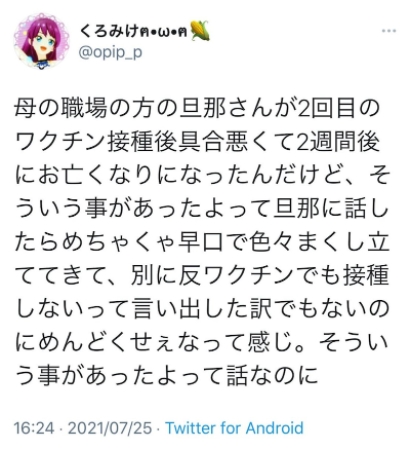The width and height of the screenshot is (416, 452).
Task: Click the cat-face kaomoji in the display name
Action: (163, 32)
